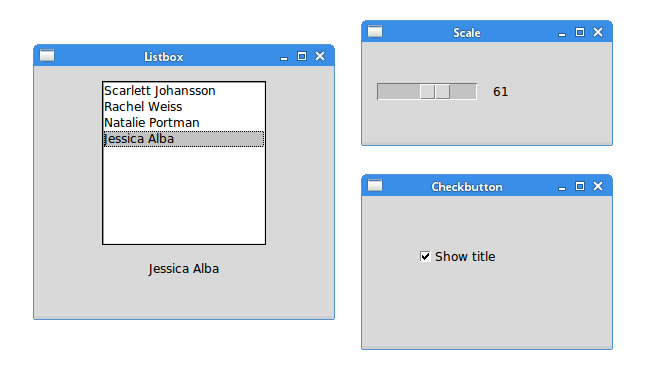This screenshot has width=646, height=381.
Task: Minimize the Scale window
Action: 562,33
